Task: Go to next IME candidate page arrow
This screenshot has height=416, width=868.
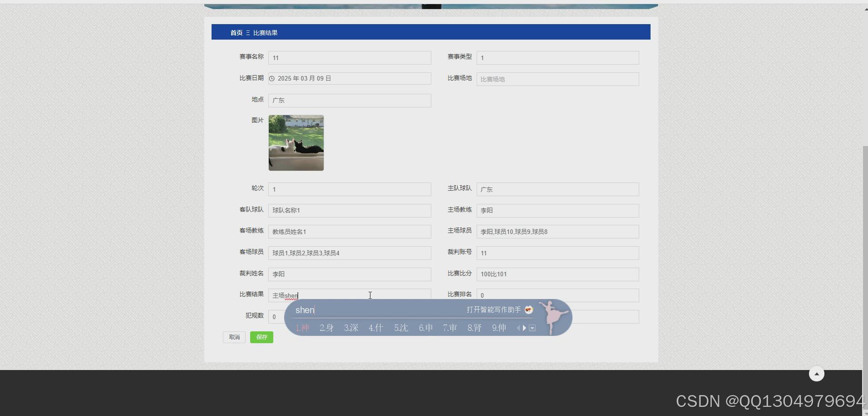Action: click(x=525, y=328)
